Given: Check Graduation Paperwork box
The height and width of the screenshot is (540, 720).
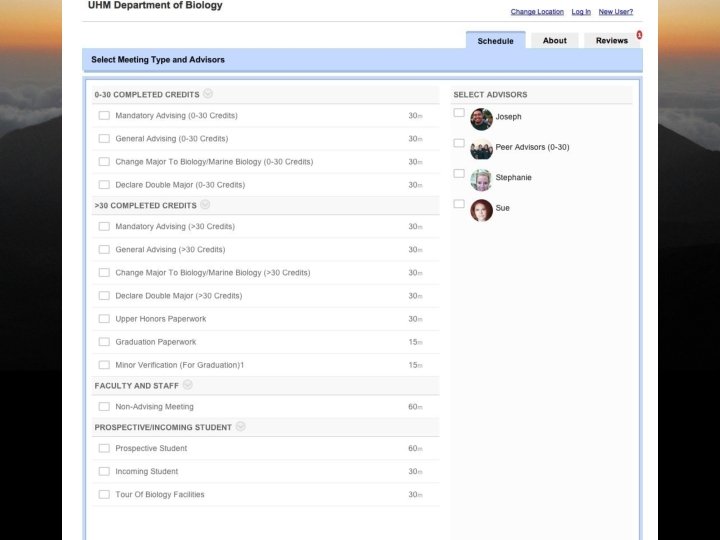Looking at the screenshot, I should [x=104, y=342].
